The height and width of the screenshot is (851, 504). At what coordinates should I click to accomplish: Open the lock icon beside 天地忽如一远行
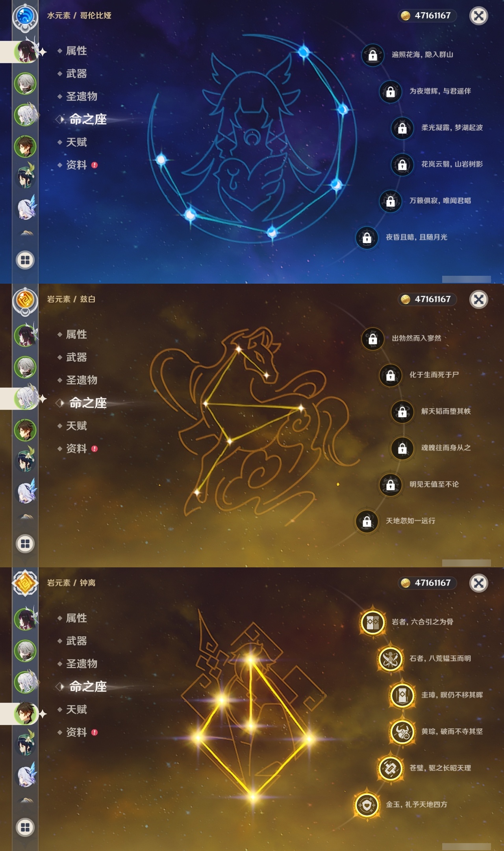pos(367,521)
